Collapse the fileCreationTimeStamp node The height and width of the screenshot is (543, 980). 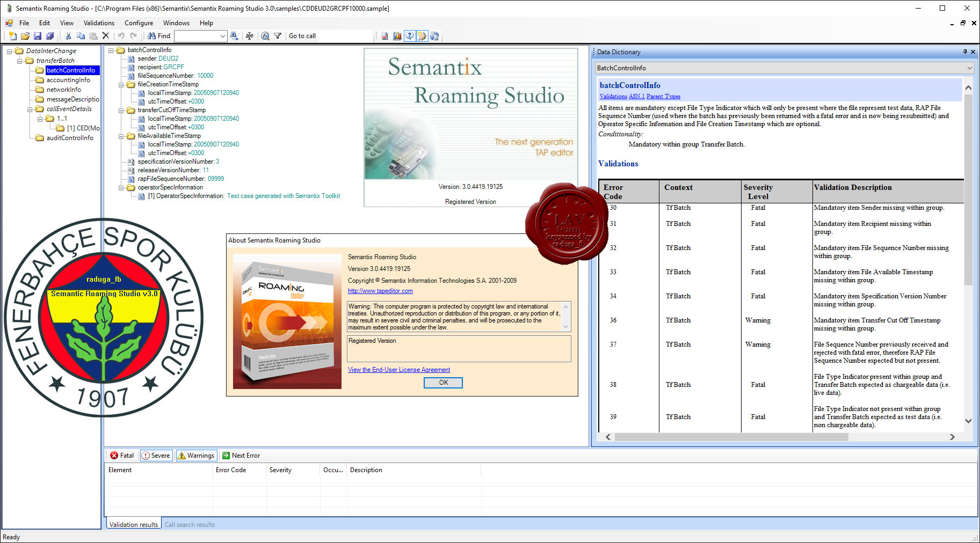tap(121, 84)
